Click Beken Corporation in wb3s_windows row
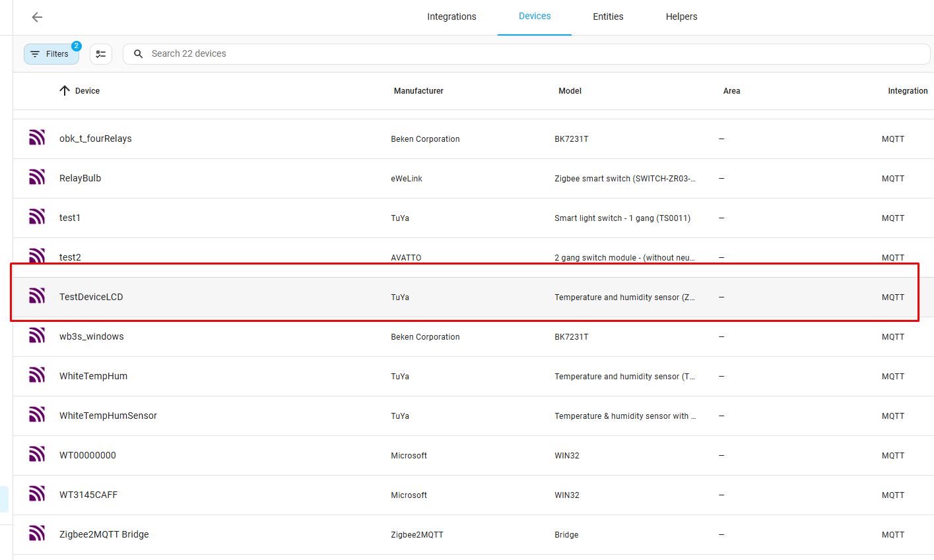 pos(425,337)
